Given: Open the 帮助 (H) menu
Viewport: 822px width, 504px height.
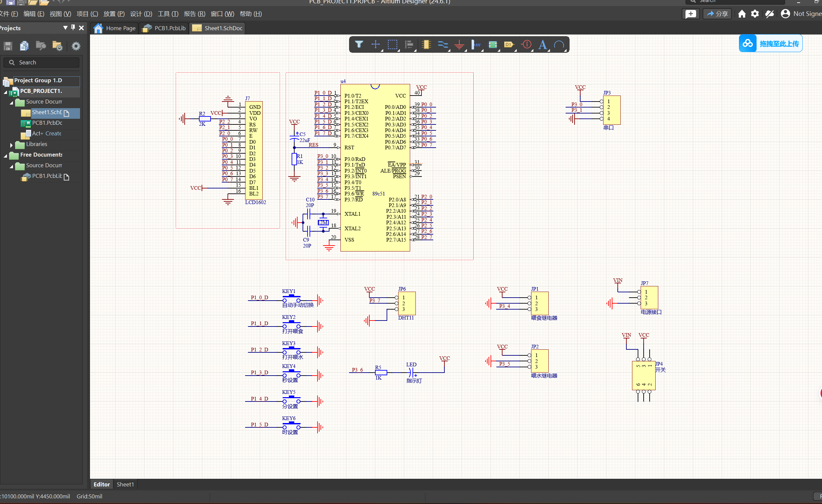Looking at the screenshot, I should point(250,14).
